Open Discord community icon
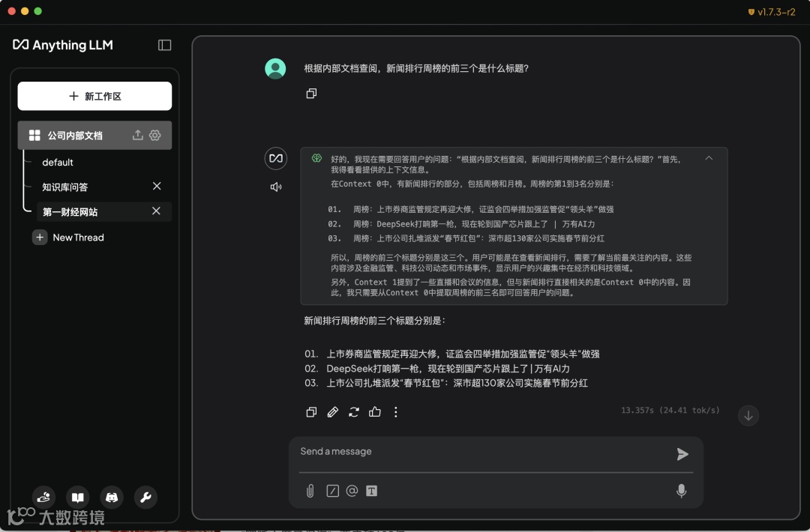The width and height of the screenshot is (810, 532). pos(112,498)
